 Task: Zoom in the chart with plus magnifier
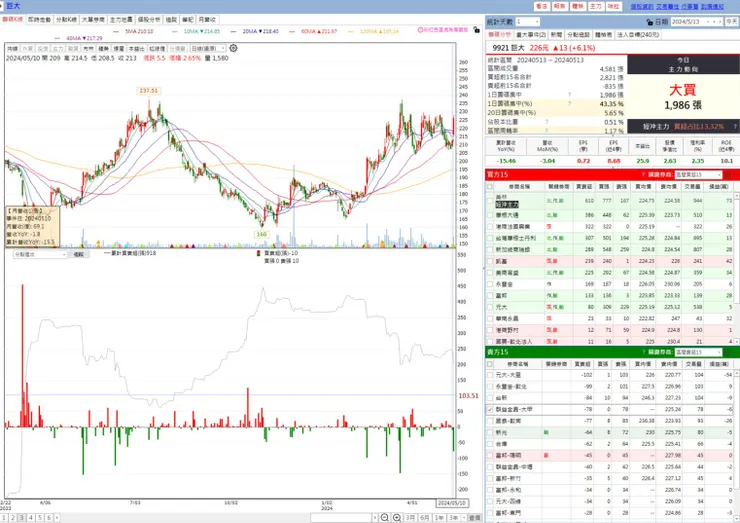[397, 518]
